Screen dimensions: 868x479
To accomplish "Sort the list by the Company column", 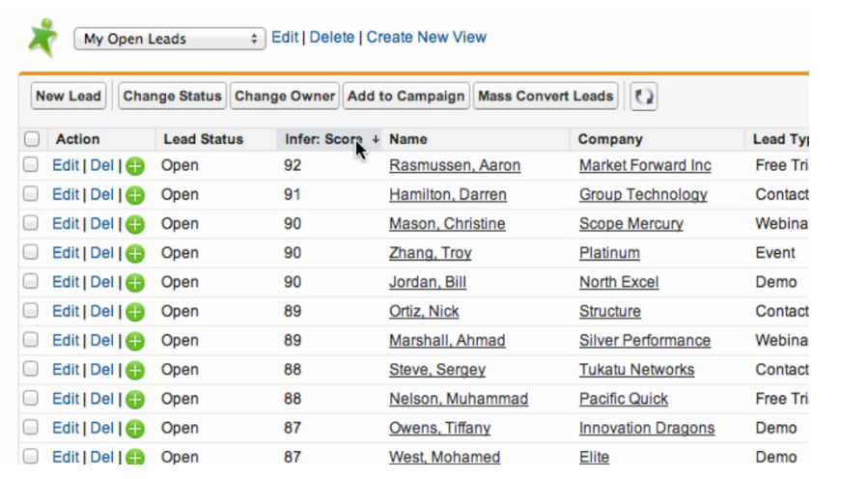I will (610, 139).
